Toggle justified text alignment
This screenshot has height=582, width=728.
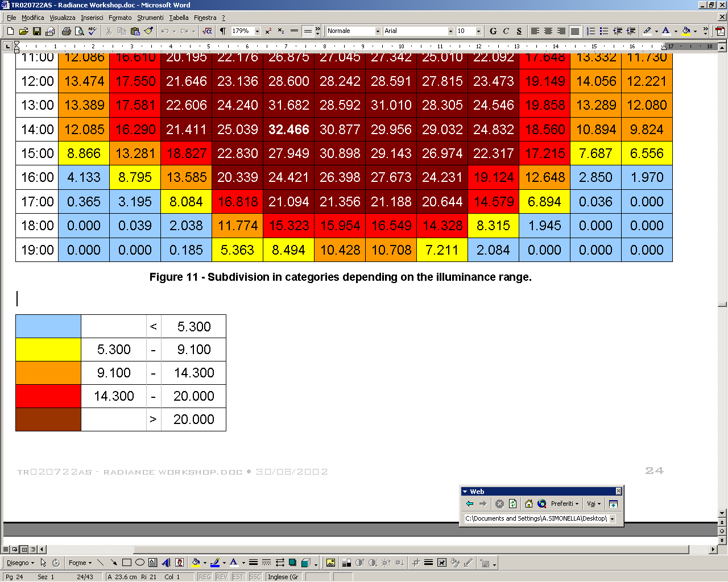575,31
